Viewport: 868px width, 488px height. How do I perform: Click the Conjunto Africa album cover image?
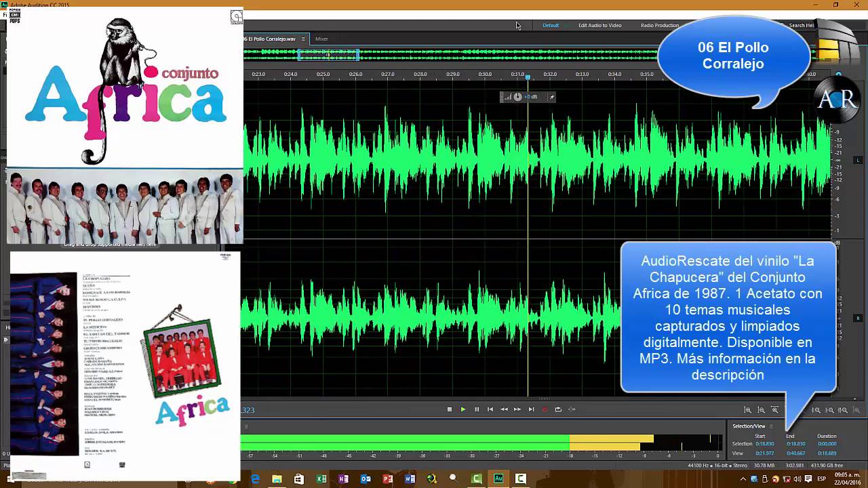click(x=125, y=125)
